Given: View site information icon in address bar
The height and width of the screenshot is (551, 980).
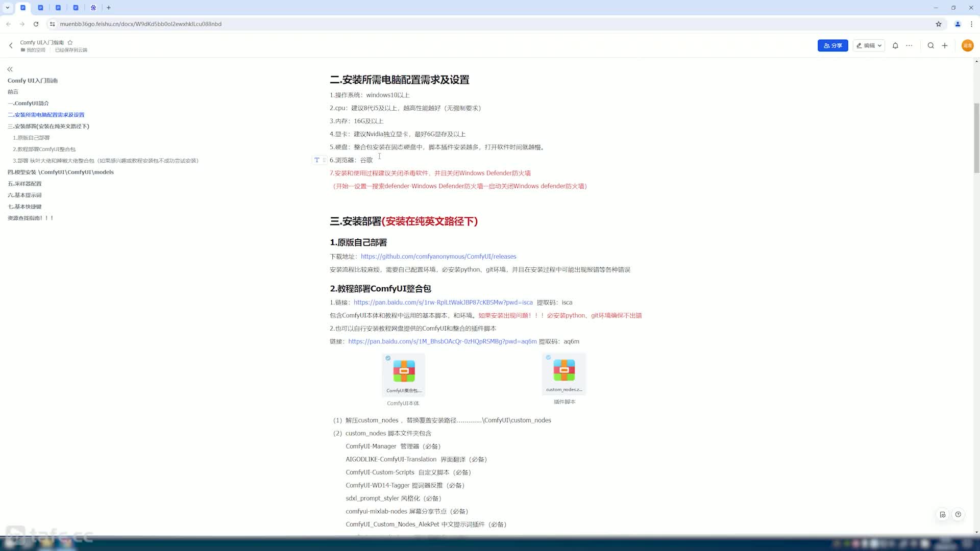Looking at the screenshot, I should (52, 24).
